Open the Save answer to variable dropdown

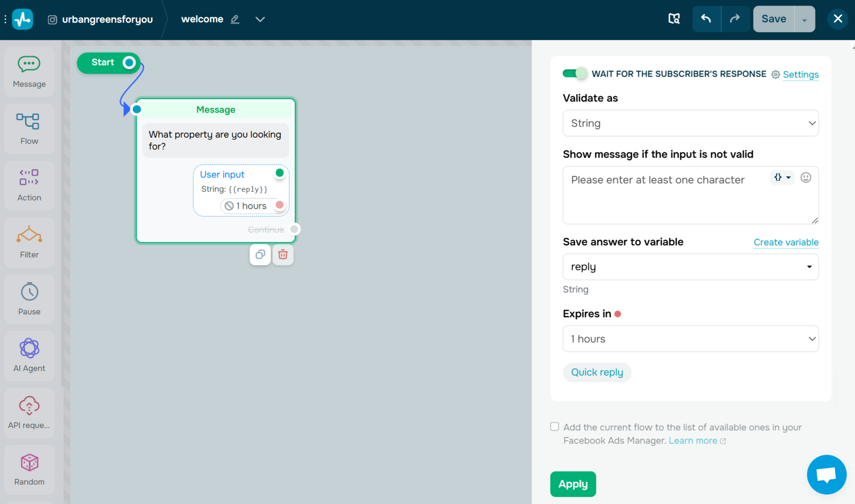(690, 267)
